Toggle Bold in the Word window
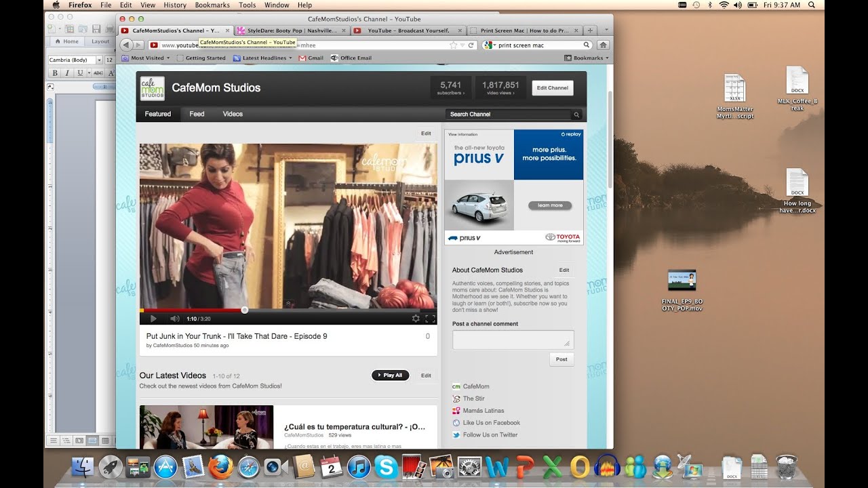The image size is (868, 488). [x=56, y=73]
